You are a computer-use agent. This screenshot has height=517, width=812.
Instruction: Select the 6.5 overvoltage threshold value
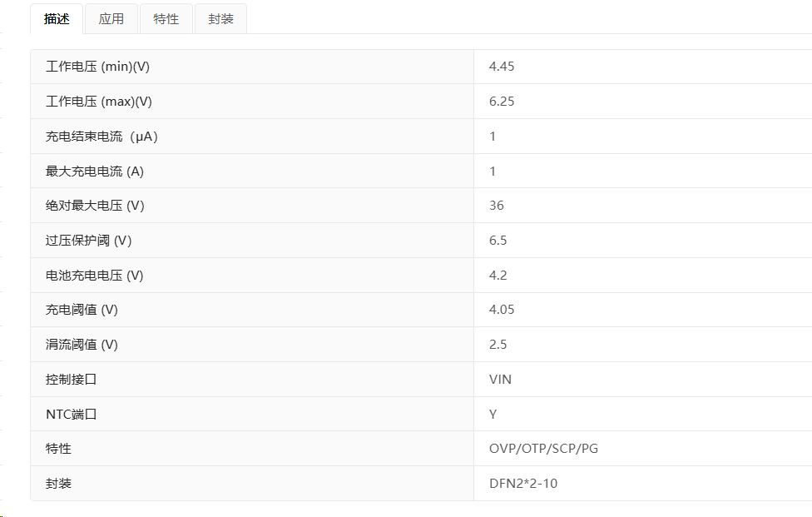pos(498,241)
